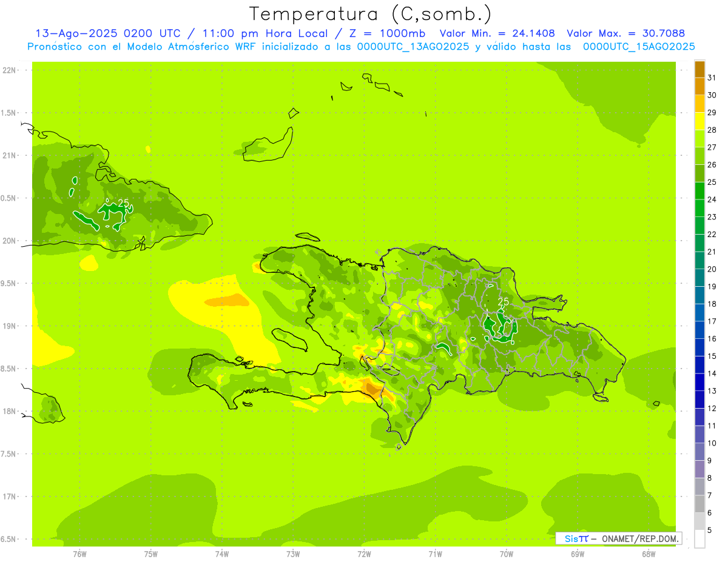Click the "73W" longitude axis label

click(293, 554)
